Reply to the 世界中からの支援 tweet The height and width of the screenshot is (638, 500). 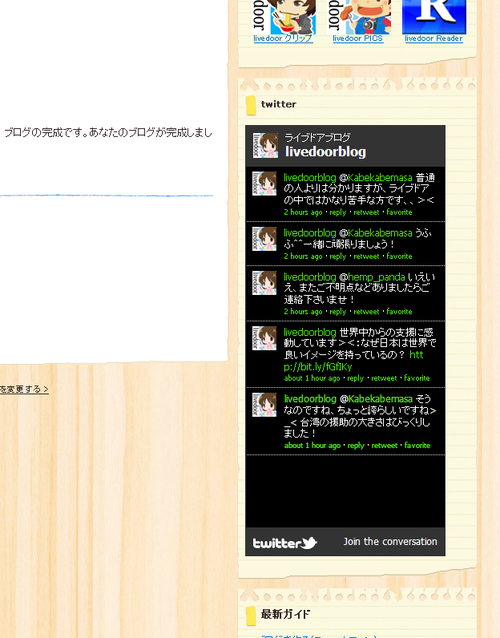(x=356, y=378)
